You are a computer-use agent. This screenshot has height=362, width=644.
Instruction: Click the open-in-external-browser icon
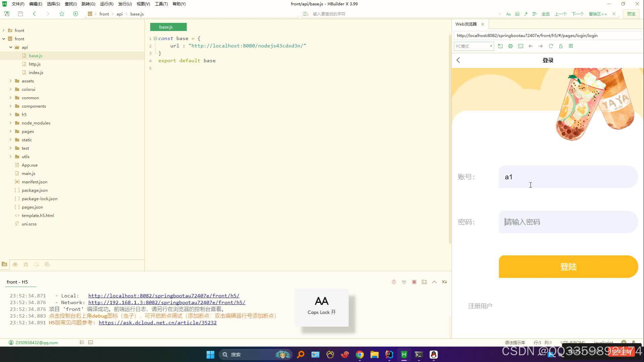(x=500, y=46)
